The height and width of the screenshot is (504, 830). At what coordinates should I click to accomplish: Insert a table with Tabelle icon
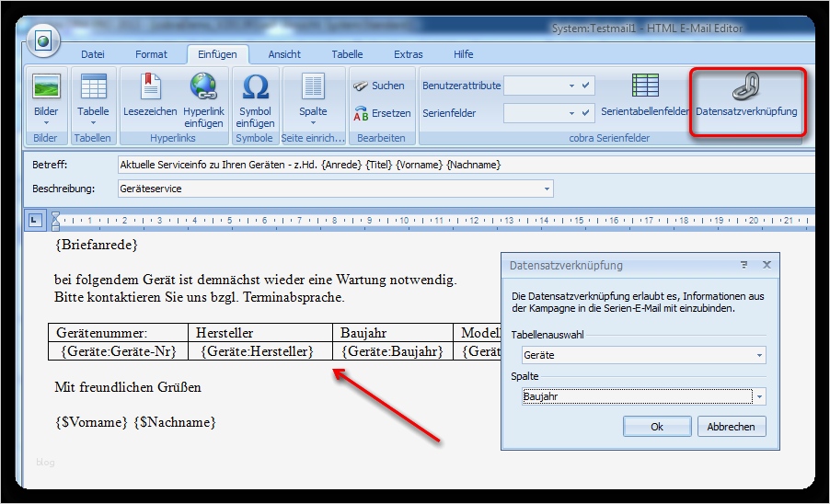coord(93,86)
